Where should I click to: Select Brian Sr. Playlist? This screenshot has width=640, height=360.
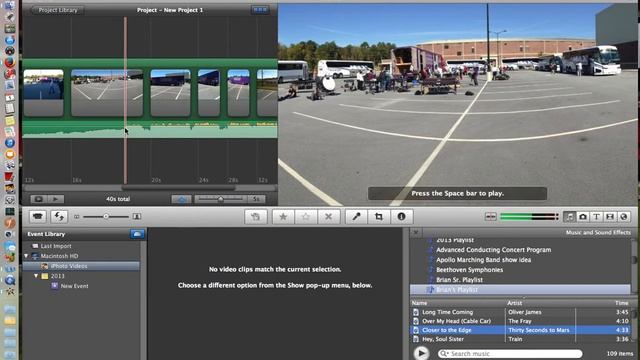point(459,280)
